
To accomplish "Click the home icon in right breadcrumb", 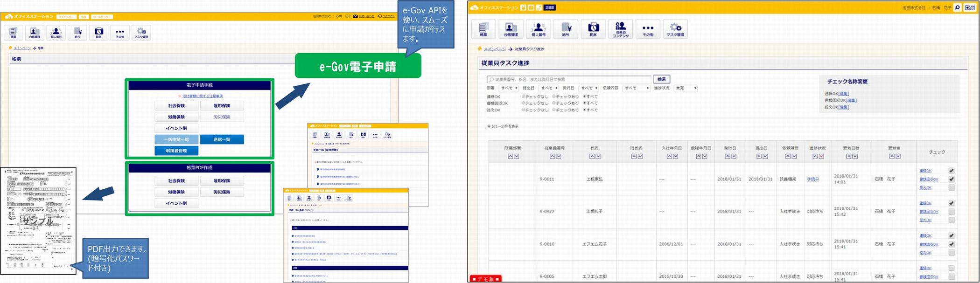I will click(x=479, y=48).
